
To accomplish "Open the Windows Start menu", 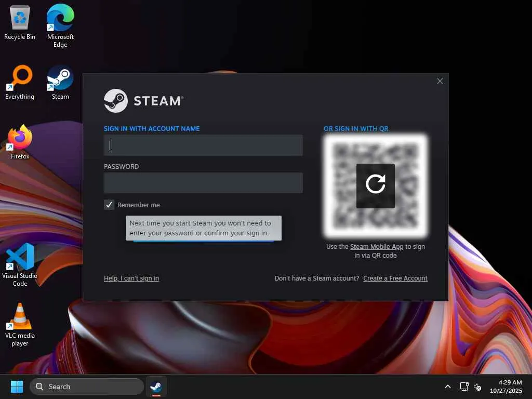I will point(17,387).
